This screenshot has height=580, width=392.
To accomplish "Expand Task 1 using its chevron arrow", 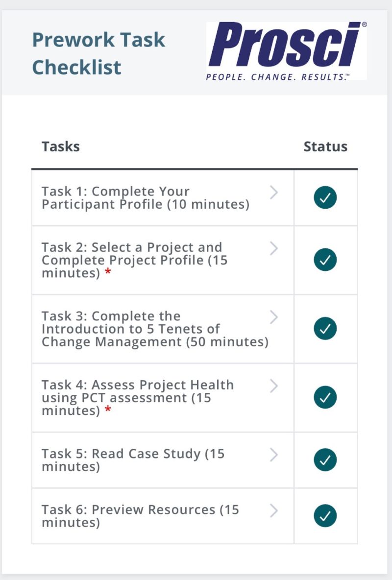I will point(273,193).
